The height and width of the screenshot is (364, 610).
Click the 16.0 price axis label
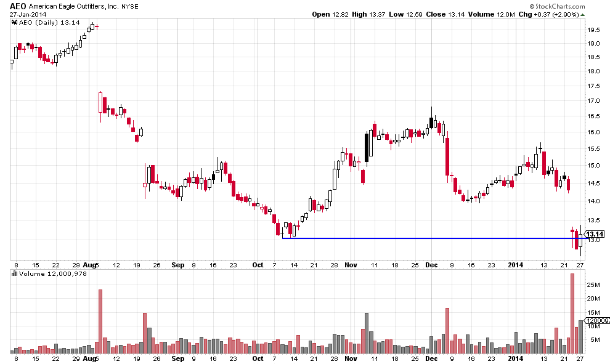click(x=593, y=132)
